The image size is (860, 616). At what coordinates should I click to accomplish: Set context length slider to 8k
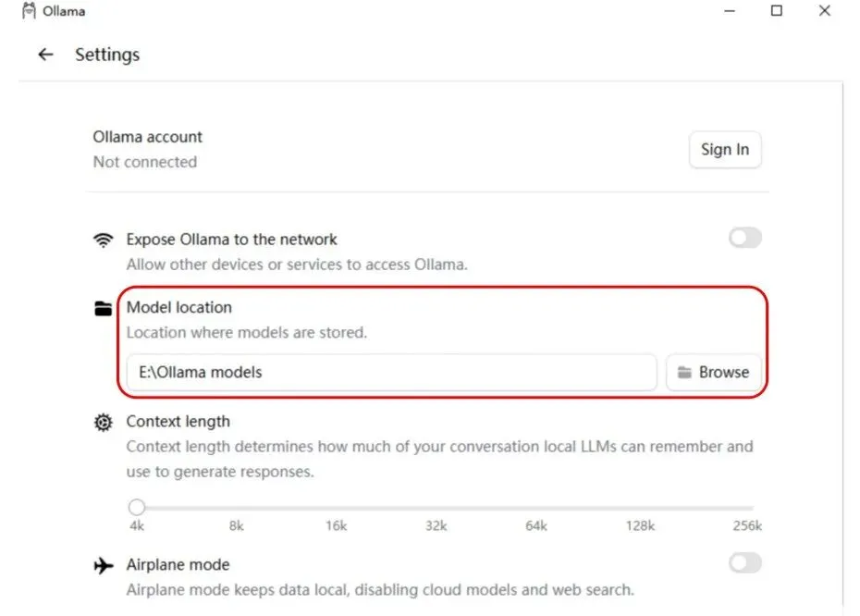pyautogui.click(x=237, y=508)
